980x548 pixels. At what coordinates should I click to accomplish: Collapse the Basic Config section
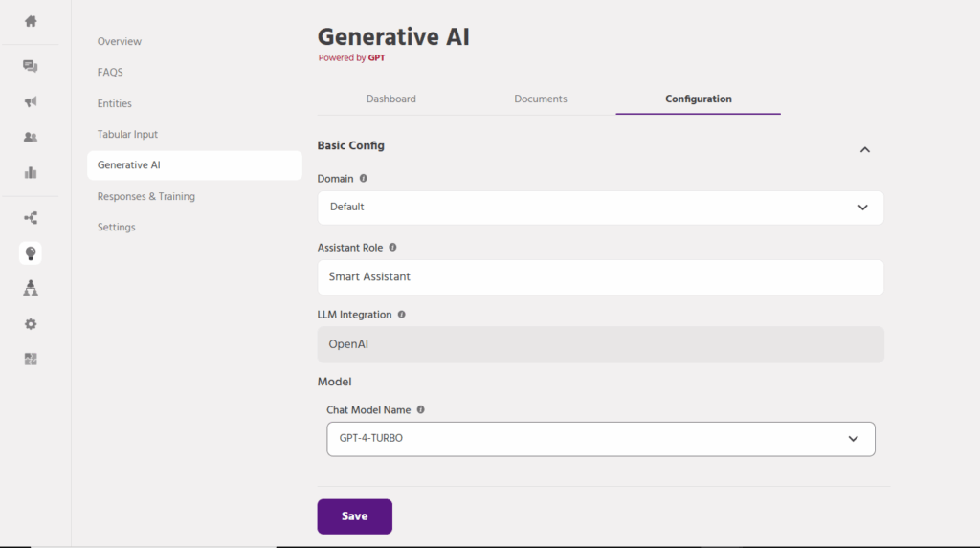pos(864,150)
